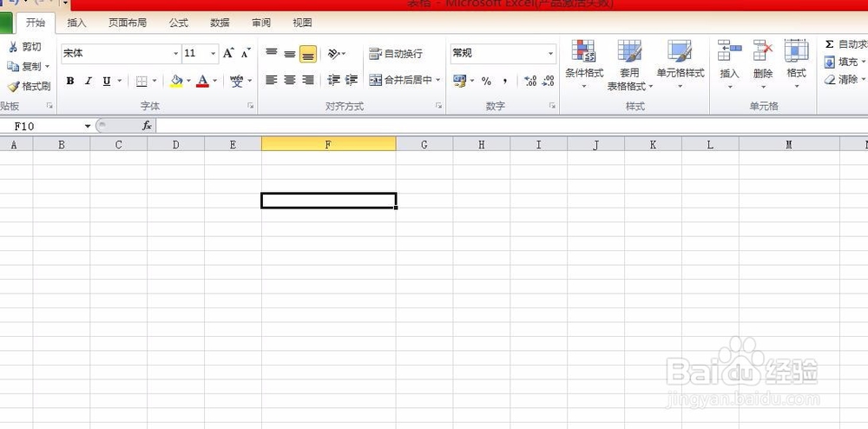Apply the red font color A
This screenshot has width=868, height=429.
tap(202, 81)
